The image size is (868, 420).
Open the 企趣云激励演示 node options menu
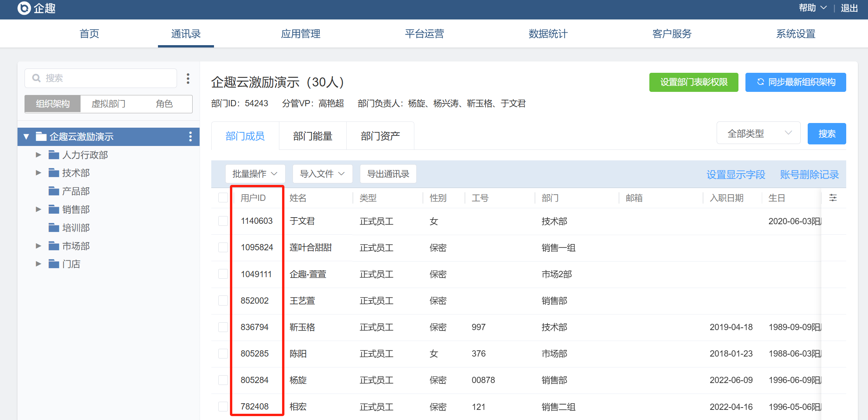click(190, 137)
